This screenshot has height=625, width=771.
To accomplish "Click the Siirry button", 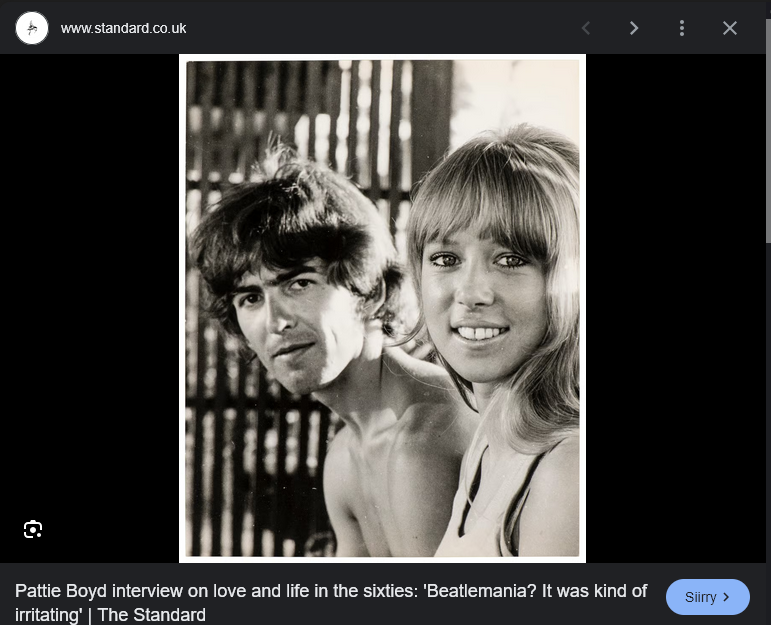I will (708, 596).
